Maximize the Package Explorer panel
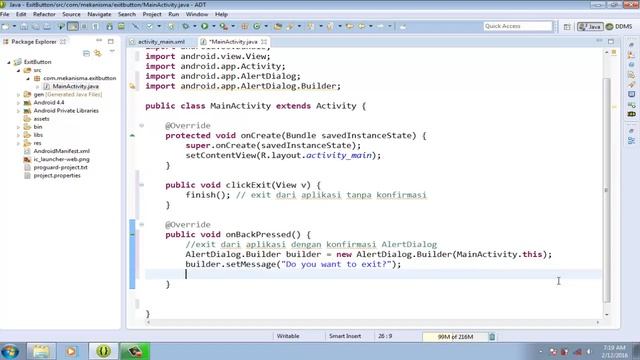This screenshot has height=360, width=640. (111, 41)
